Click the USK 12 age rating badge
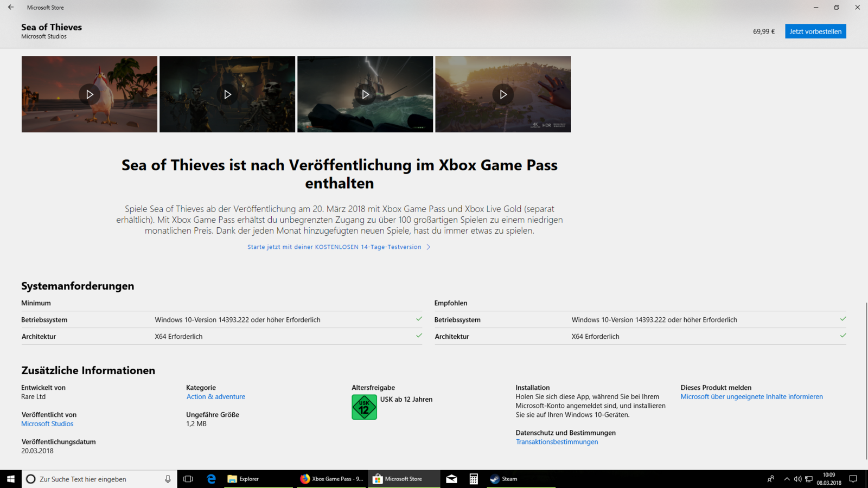Viewport: 868px width, 488px height. click(x=364, y=407)
